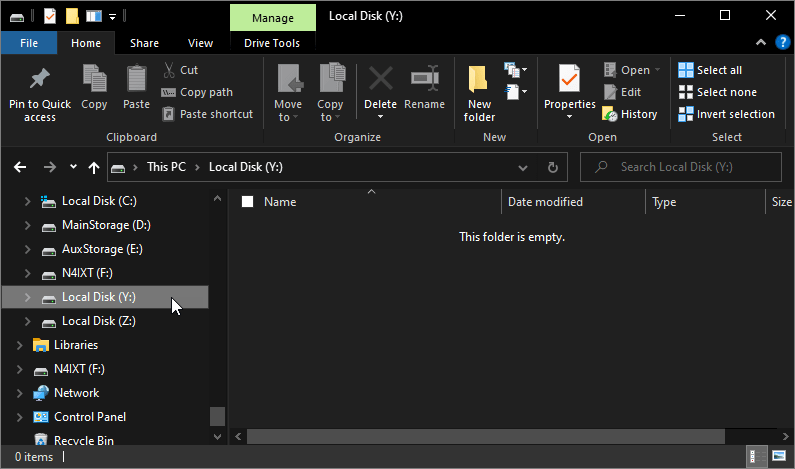Switch to details view in status bar

[x=759, y=457]
